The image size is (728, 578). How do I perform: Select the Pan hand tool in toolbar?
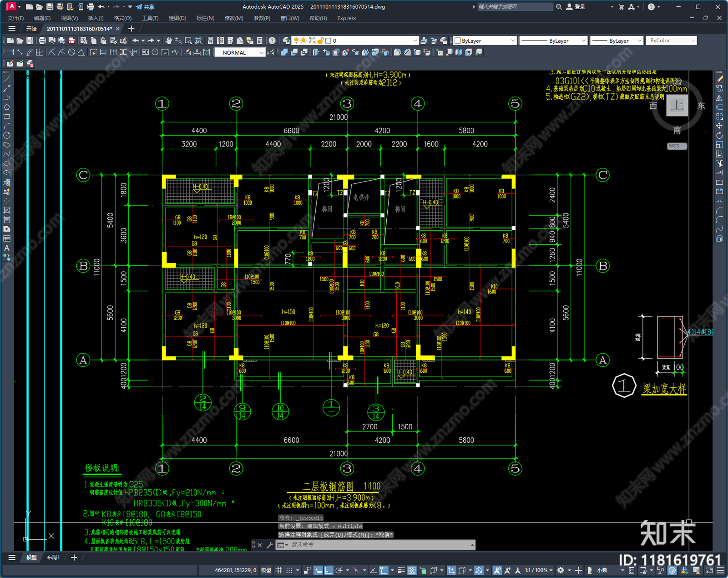pos(169,41)
